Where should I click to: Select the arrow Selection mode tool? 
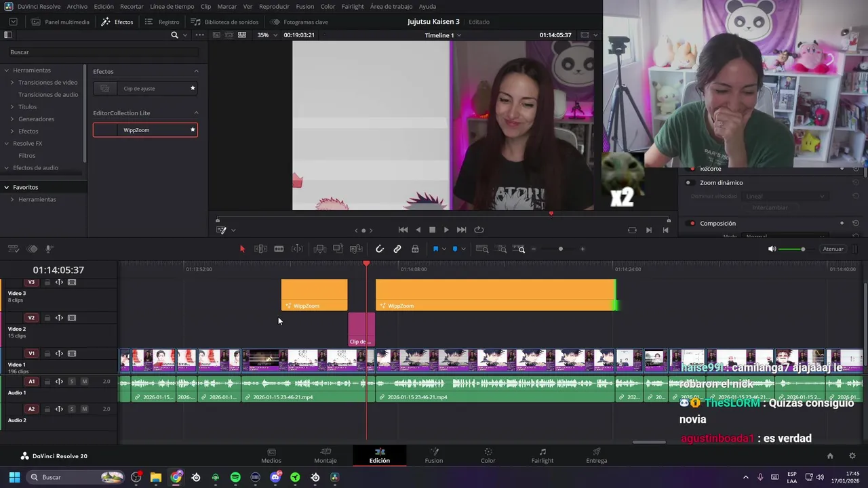click(242, 249)
